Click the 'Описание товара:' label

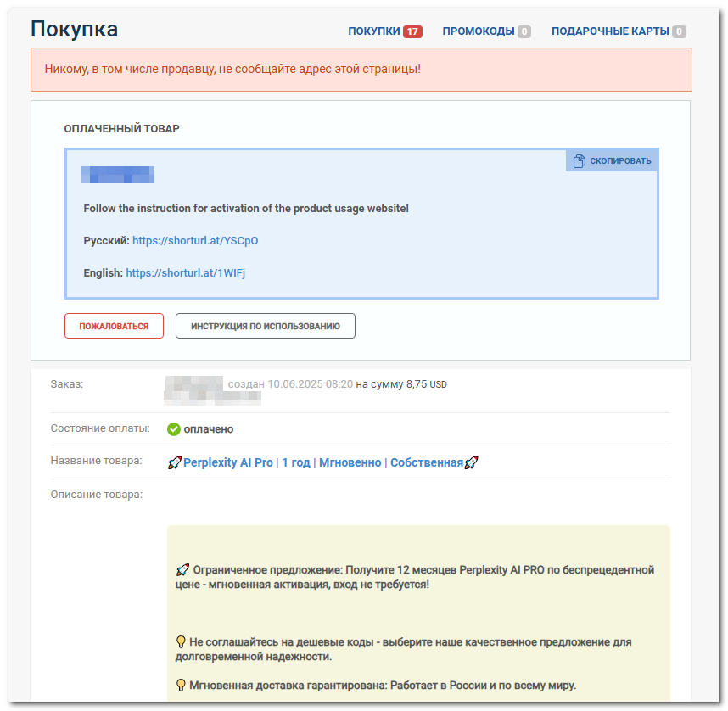pyautogui.click(x=97, y=494)
